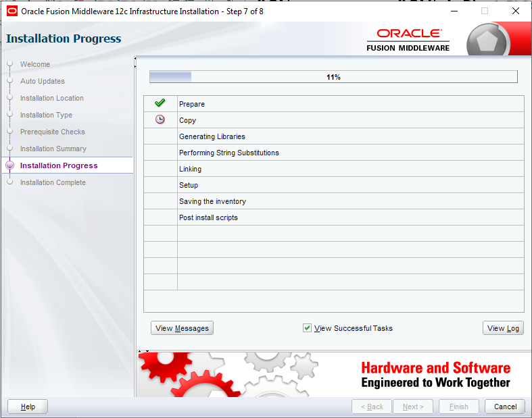The height and width of the screenshot is (418, 532).
Task: Select the Saving the inventory row
Action: coord(334,201)
